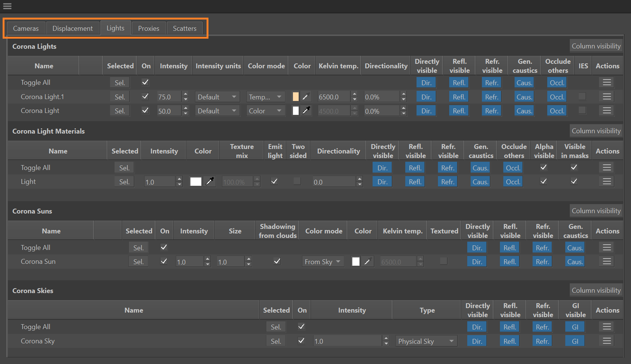Switch to the Proxies tab
The image size is (631, 364).
point(149,29)
